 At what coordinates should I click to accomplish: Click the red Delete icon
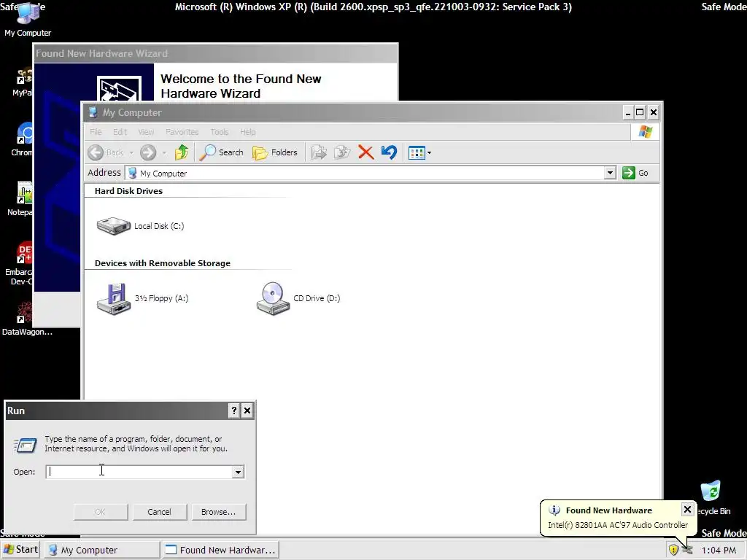pos(365,152)
